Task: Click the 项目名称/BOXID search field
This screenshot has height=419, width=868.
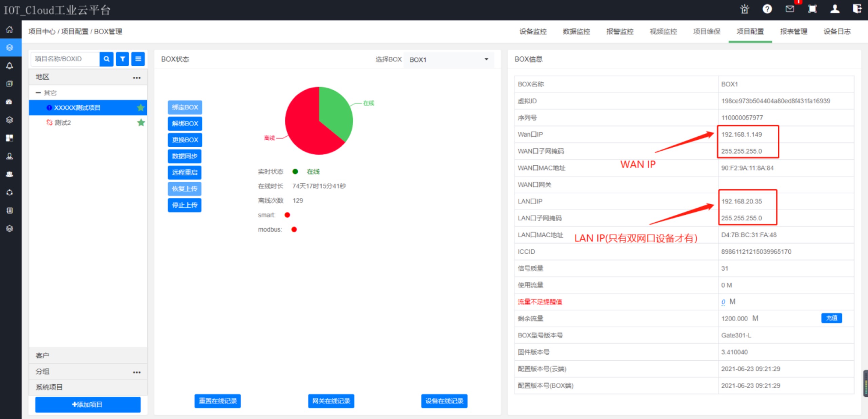Action: tap(64, 59)
